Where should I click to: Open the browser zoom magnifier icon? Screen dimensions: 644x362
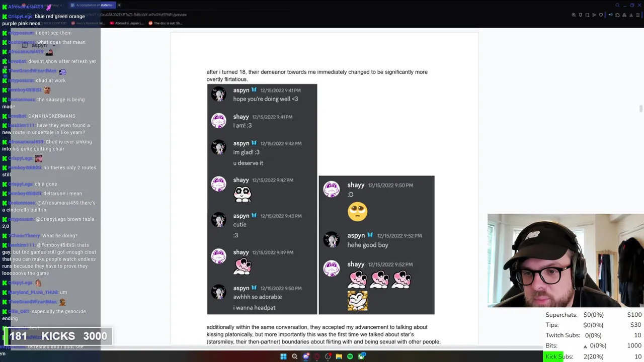574,15
